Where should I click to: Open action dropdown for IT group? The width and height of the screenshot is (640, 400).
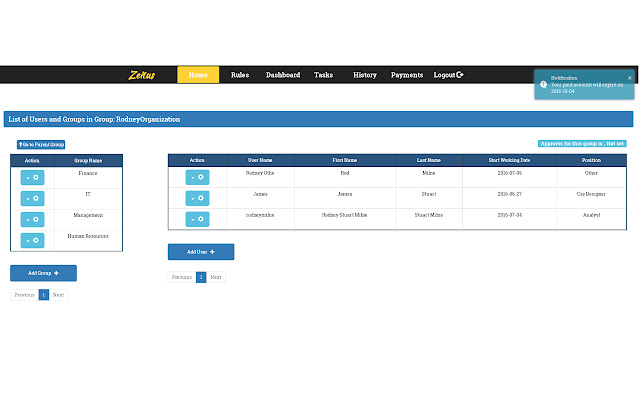coord(32,198)
